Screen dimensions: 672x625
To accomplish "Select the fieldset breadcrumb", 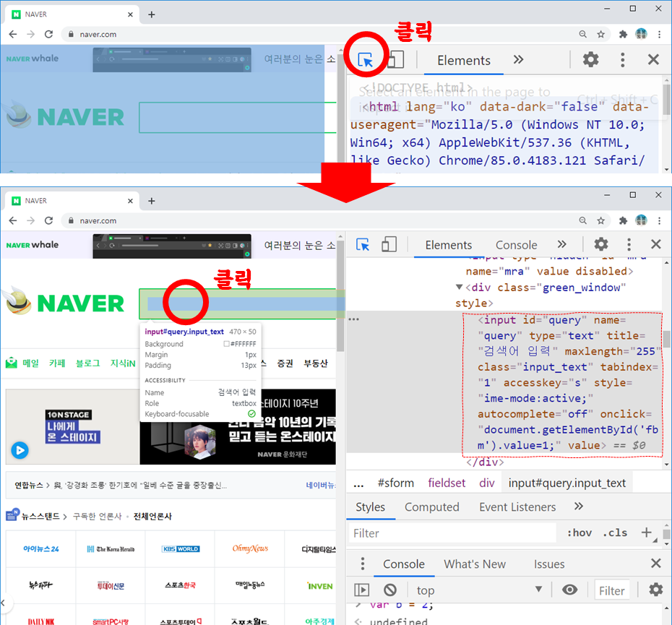I will (x=447, y=483).
